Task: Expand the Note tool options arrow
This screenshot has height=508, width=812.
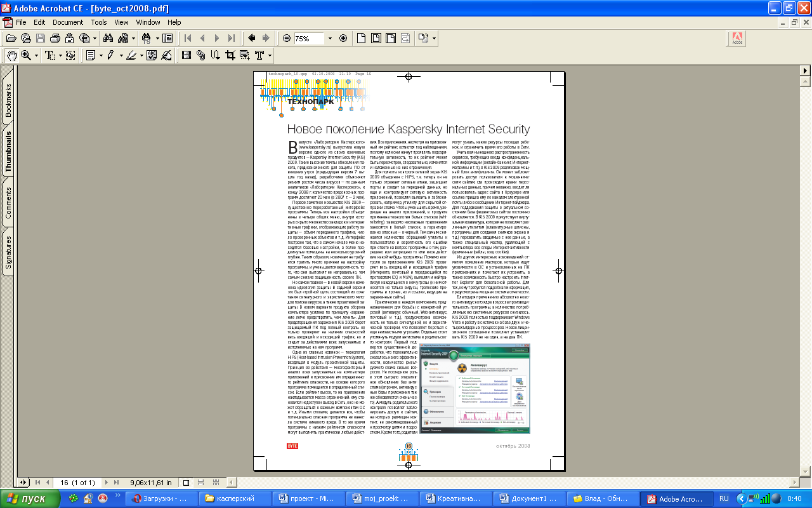Action: pyautogui.click(x=100, y=55)
